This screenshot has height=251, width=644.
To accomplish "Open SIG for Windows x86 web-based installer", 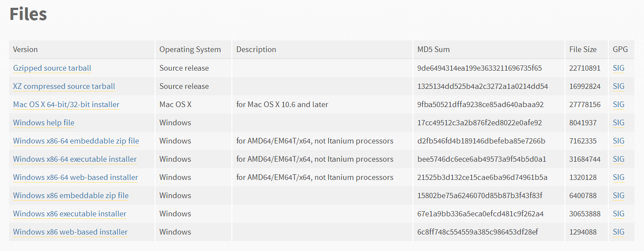I will click(x=618, y=232).
